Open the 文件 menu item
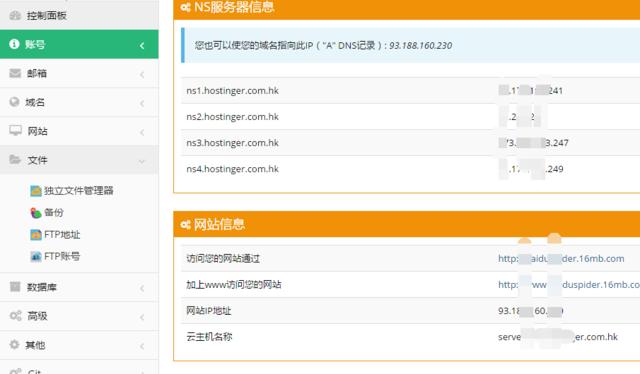Image resolution: width=640 pixels, height=374 pixels. [79, 160]
